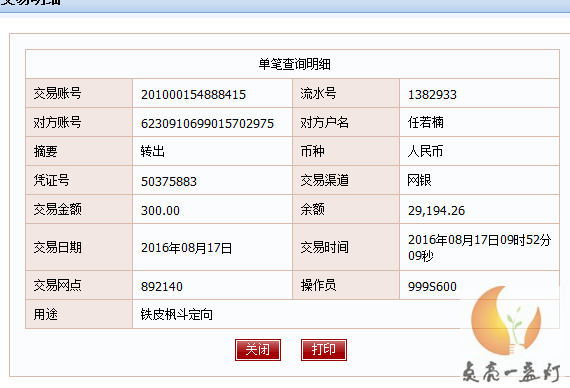Screen dimensions: 570x388
Task: Click the 对方账号 label
Action: coord(57,123)
